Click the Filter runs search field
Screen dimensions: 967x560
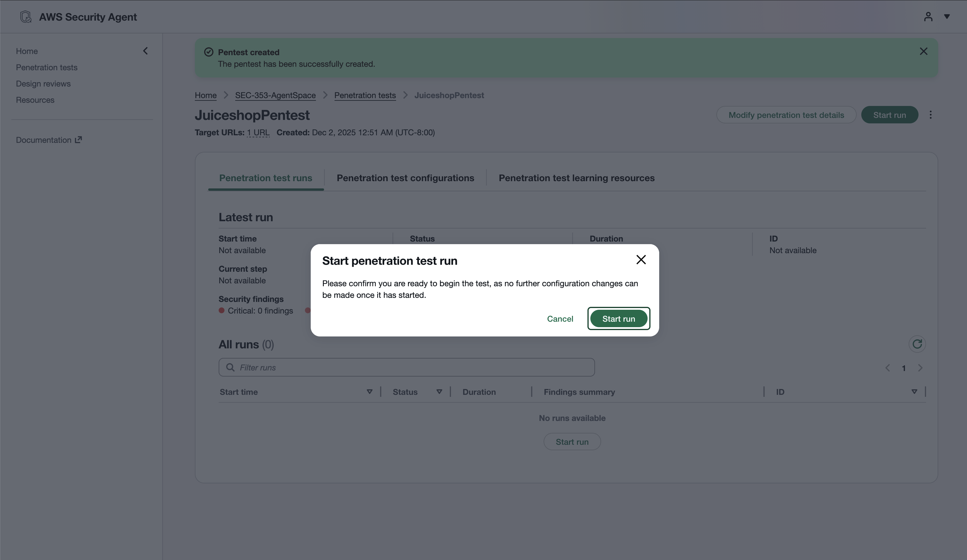(407, 368)
